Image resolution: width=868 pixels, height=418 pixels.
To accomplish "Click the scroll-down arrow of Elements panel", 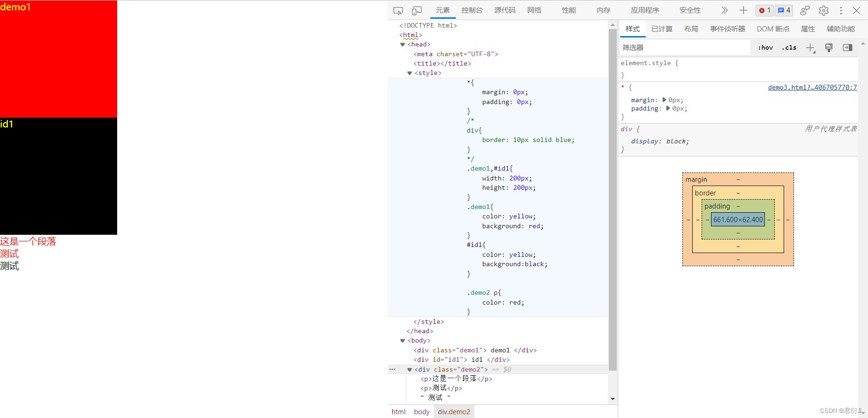I will [x=613, y=399].
